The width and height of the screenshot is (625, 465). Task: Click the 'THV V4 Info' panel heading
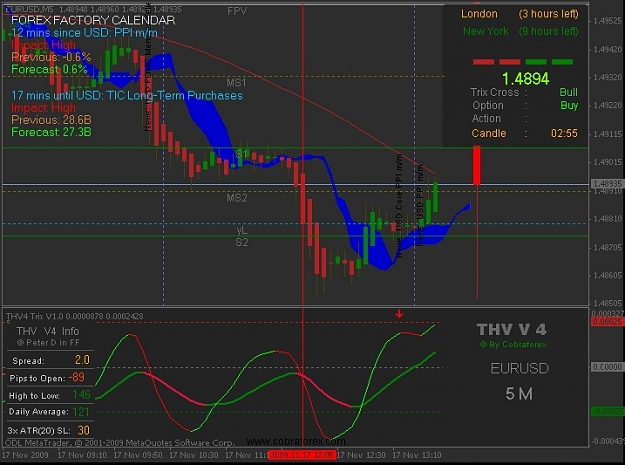click(x=47, y=331)
